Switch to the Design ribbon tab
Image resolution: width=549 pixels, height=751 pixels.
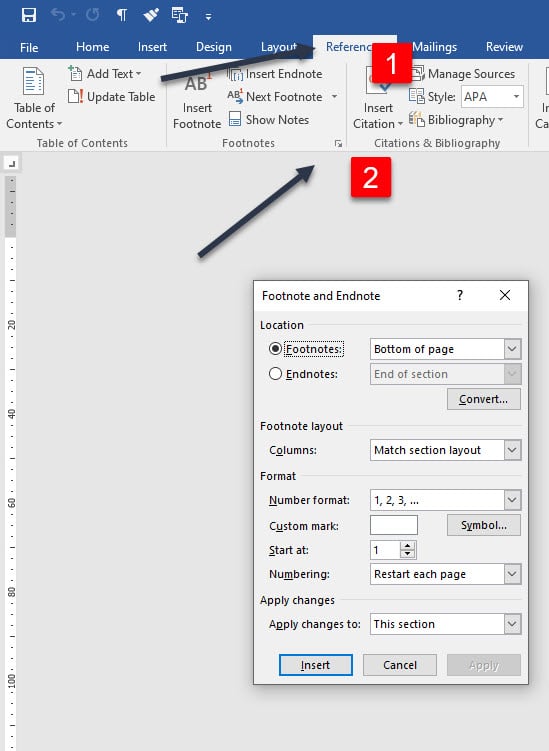coord(214,47)
